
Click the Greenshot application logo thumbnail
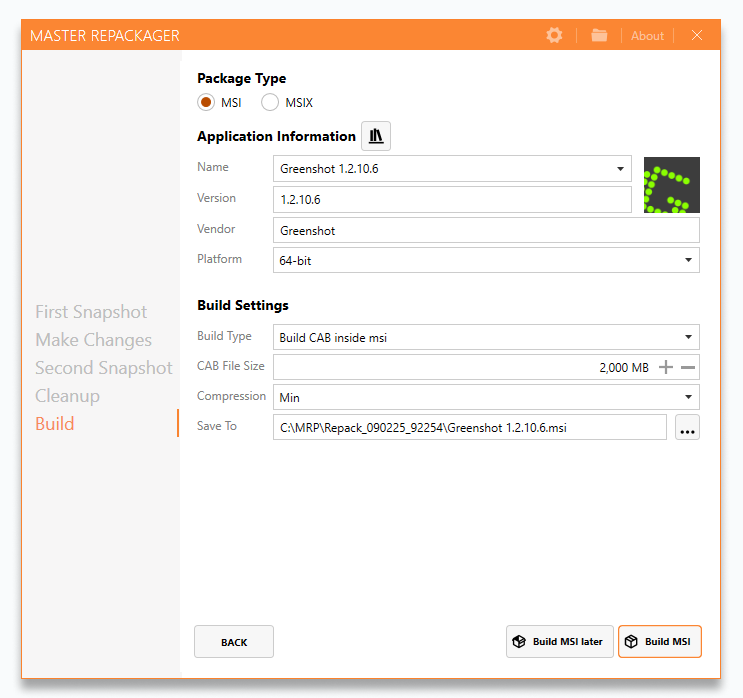(x=671, y=185)
